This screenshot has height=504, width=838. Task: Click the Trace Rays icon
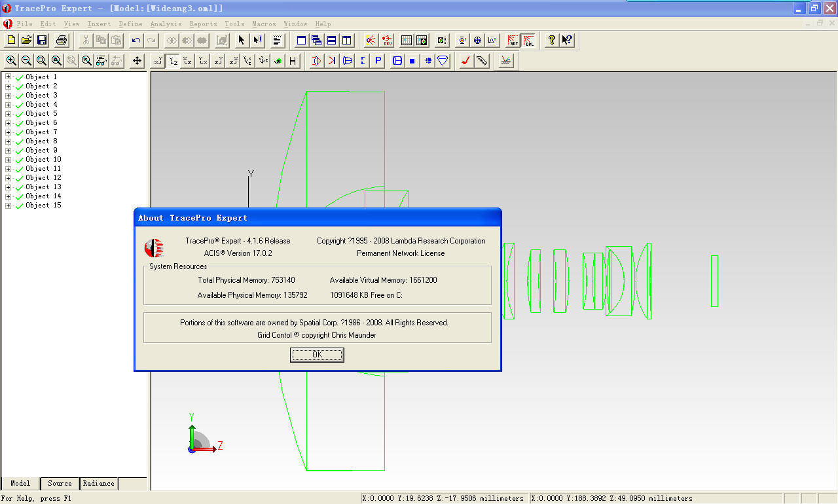[371, 40]
